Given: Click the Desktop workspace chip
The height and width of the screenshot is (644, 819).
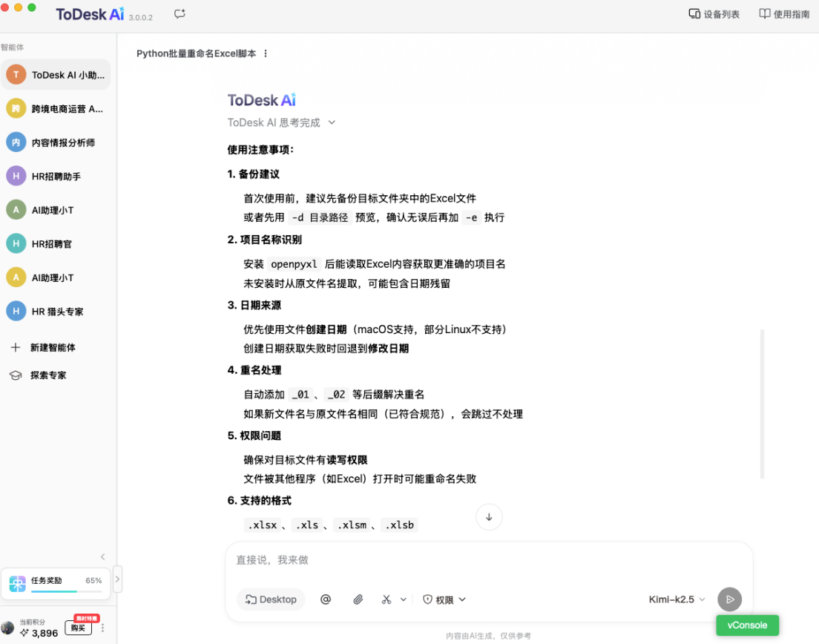Looking at the screenshot, I should click(x=271, y=599).
